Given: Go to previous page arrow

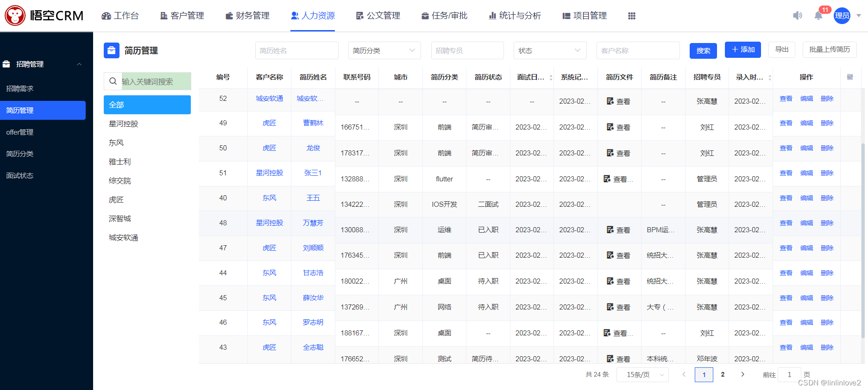Looking at the screenshot, I should coord(684,374).
